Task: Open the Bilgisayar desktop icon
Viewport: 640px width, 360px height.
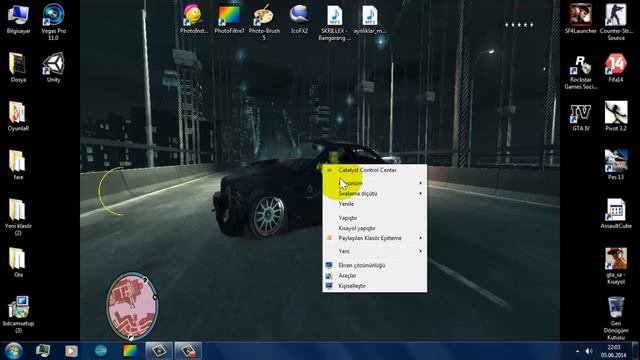Action: 18,19
